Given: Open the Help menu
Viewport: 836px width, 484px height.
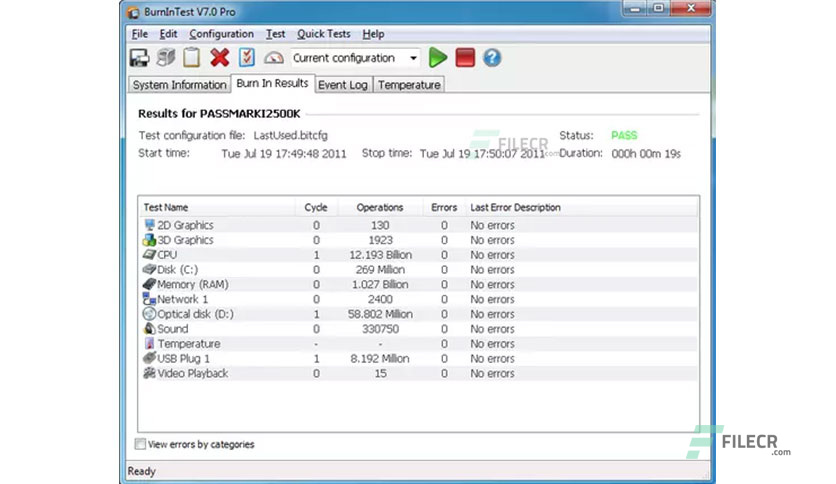Looking at the screenshot, I should point(373,34).
